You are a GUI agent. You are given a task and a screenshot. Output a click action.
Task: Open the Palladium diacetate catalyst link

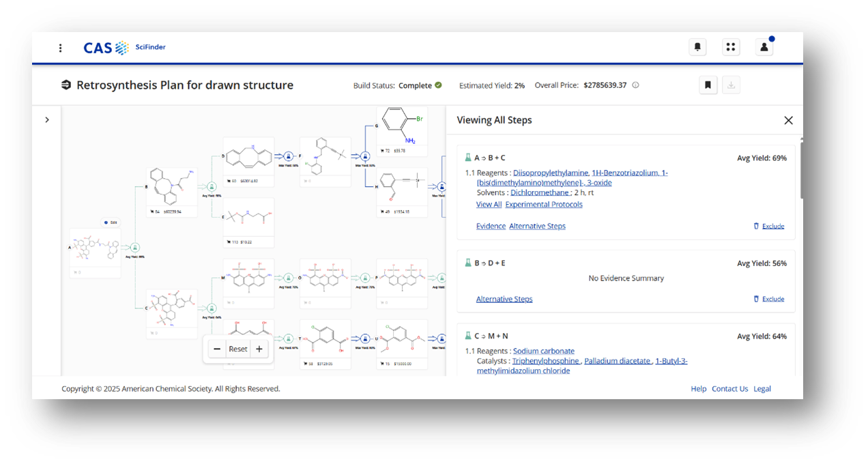point(618,361)
